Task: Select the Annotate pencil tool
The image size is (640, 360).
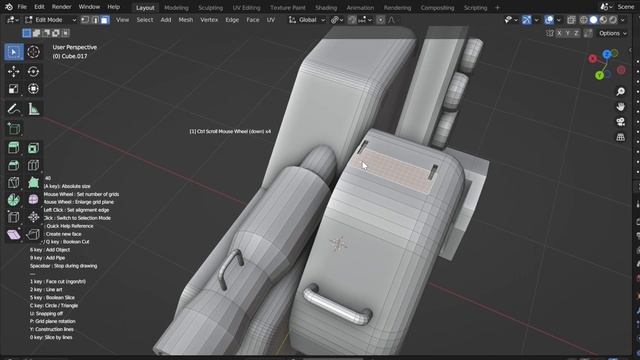Action: [13, 109]
